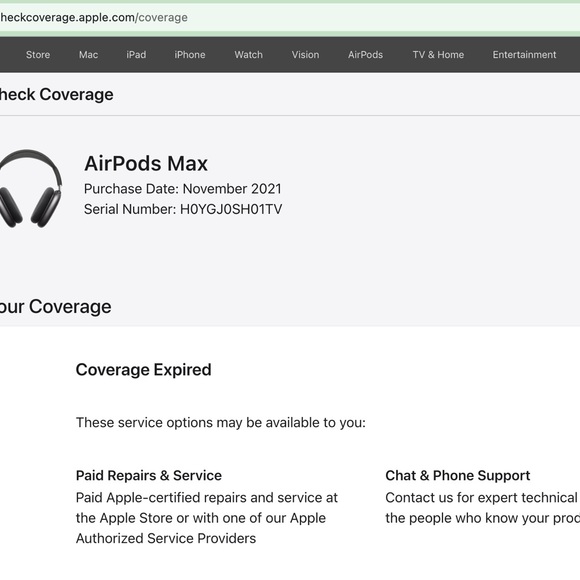Select iPad in the navigation bar
This screenshot has width=580, height=580.
point(136,55)
